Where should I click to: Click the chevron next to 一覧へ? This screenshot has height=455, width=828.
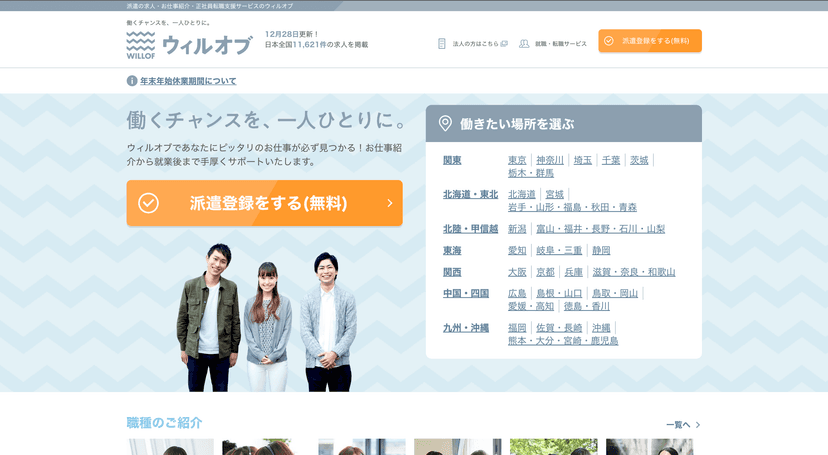coord(698,425)
